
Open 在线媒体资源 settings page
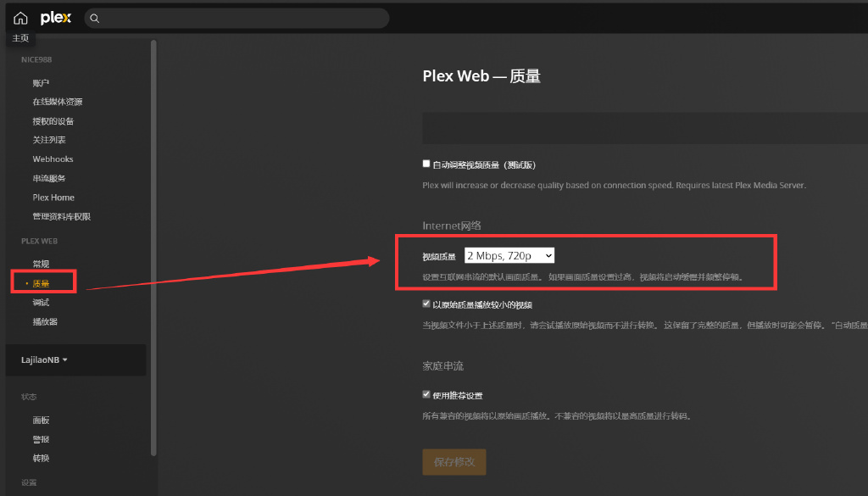point(58,102)
